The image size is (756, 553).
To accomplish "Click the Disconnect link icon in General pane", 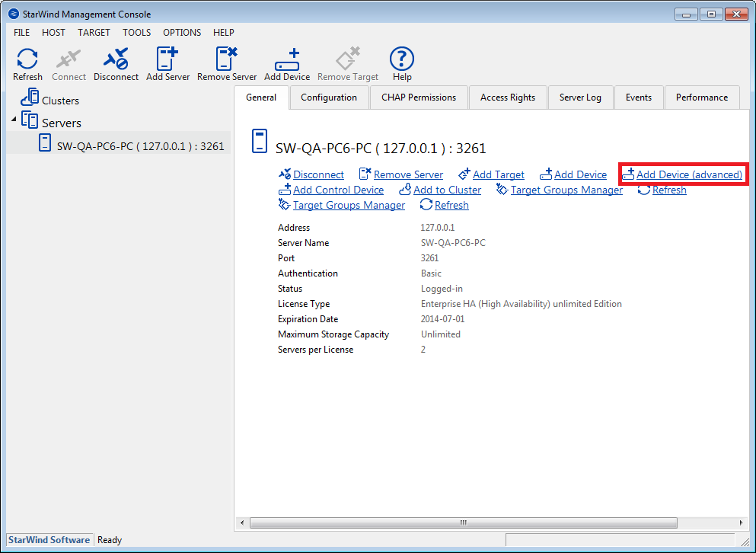I will pyautogui.click(x=285, y=174).
